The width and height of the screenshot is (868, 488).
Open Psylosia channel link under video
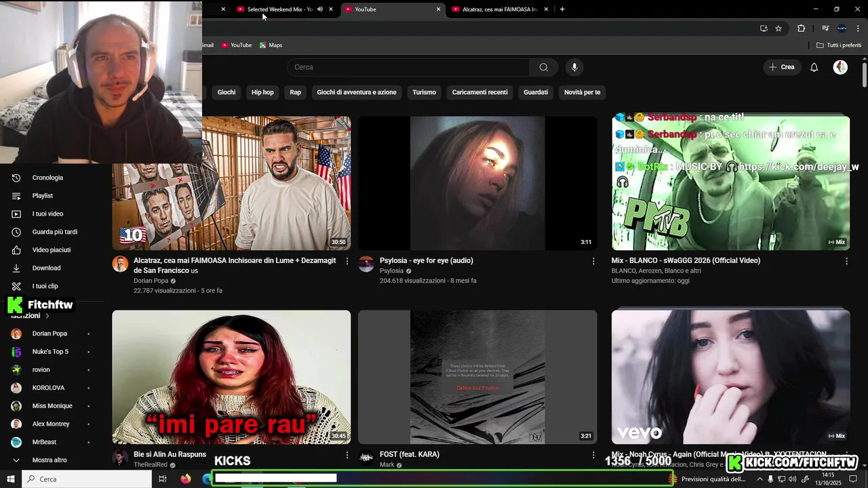(391, 270)
